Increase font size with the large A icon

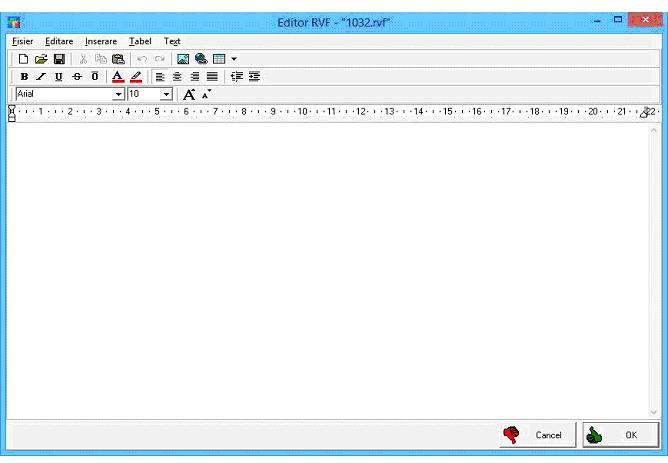(x=188, y=94)
